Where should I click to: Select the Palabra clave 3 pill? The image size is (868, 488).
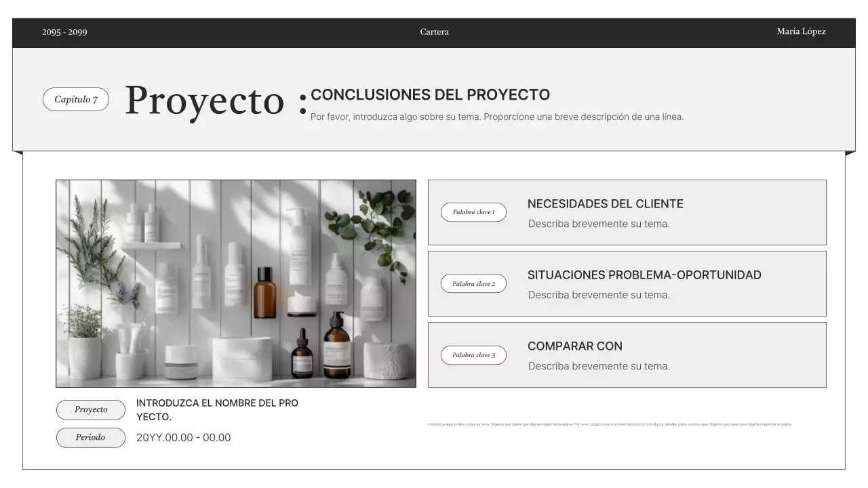(473, 354)
